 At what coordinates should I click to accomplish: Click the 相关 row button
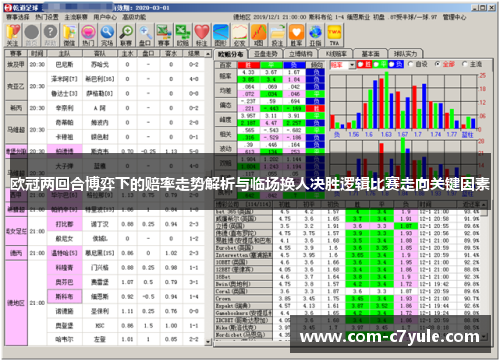coord(225,134)
